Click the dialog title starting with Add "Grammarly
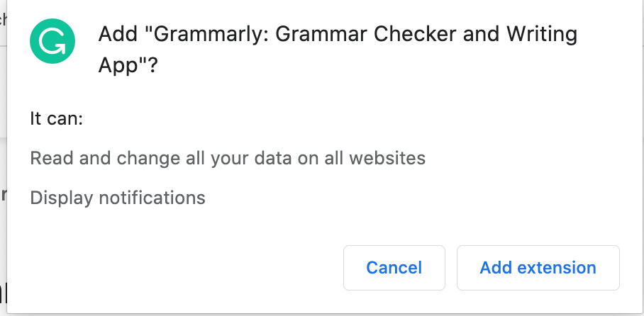This screenshot has width=644, height=316. tap(338, 50)
